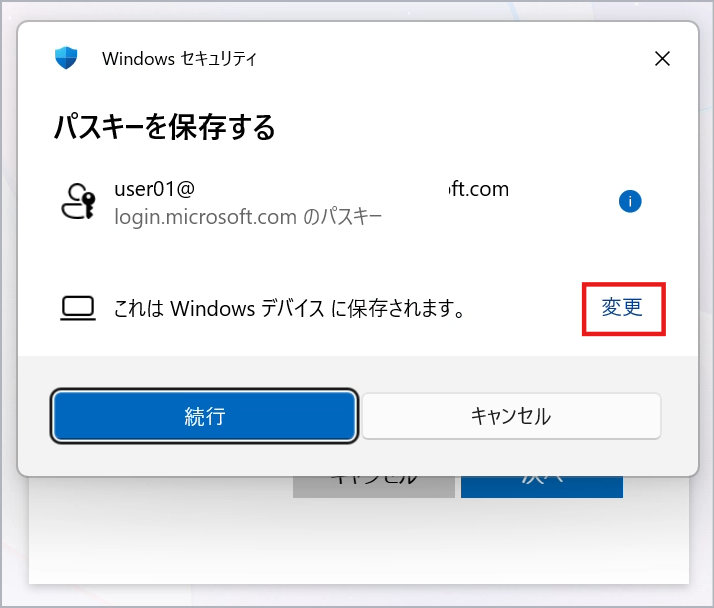Click the Windows Security shield icon
Screen dimensions: 714x608
pyautogui.click(x=66, y=58)
